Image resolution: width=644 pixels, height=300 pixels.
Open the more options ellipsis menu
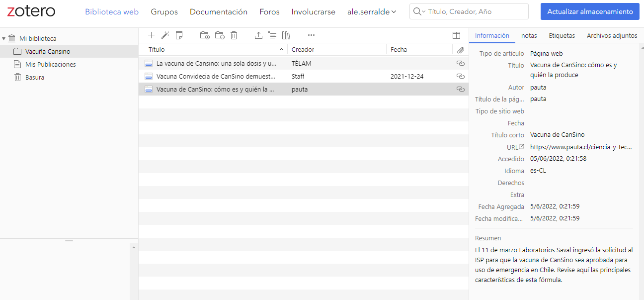pos(311,35)
